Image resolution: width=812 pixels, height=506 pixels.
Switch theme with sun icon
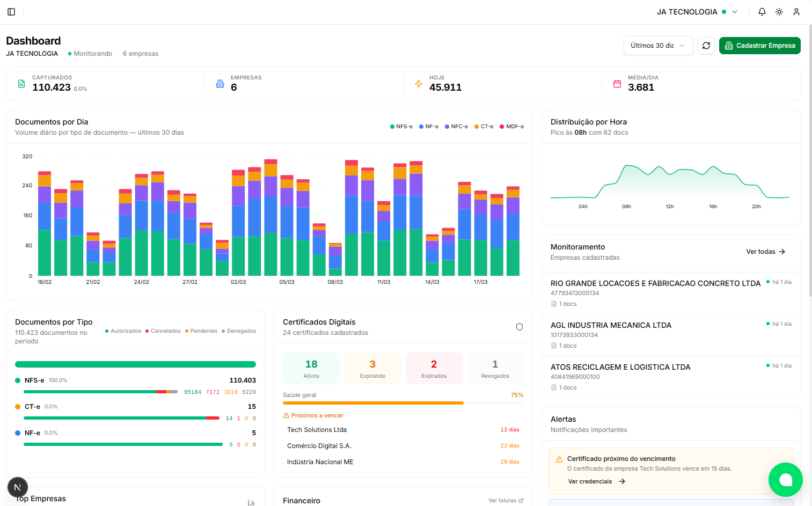point(779,12)
